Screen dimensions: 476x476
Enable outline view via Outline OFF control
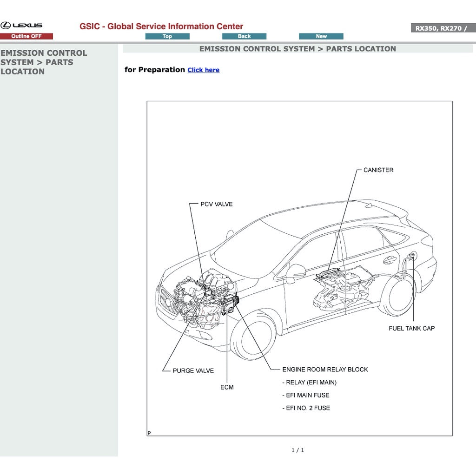tap(26, 36)
